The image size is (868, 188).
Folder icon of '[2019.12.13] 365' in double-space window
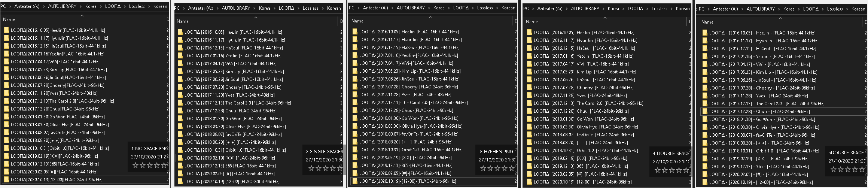coord(529,166)
